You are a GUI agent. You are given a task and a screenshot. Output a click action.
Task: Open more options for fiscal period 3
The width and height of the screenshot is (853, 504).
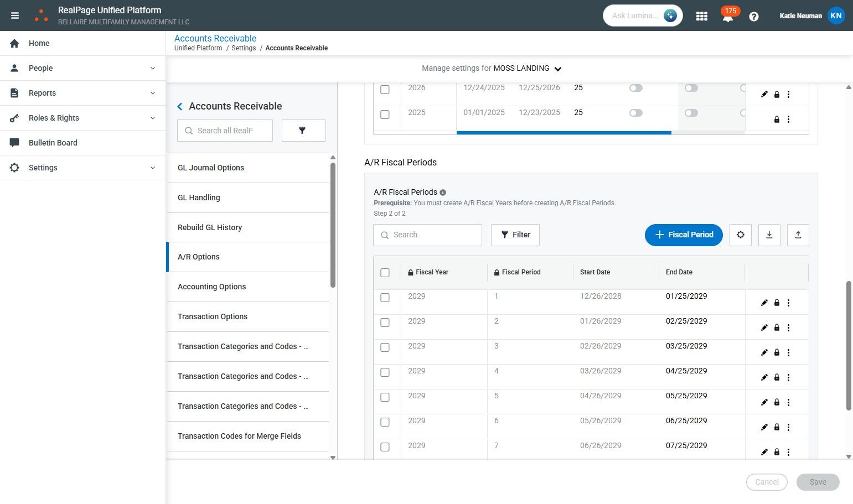point(788,352)
